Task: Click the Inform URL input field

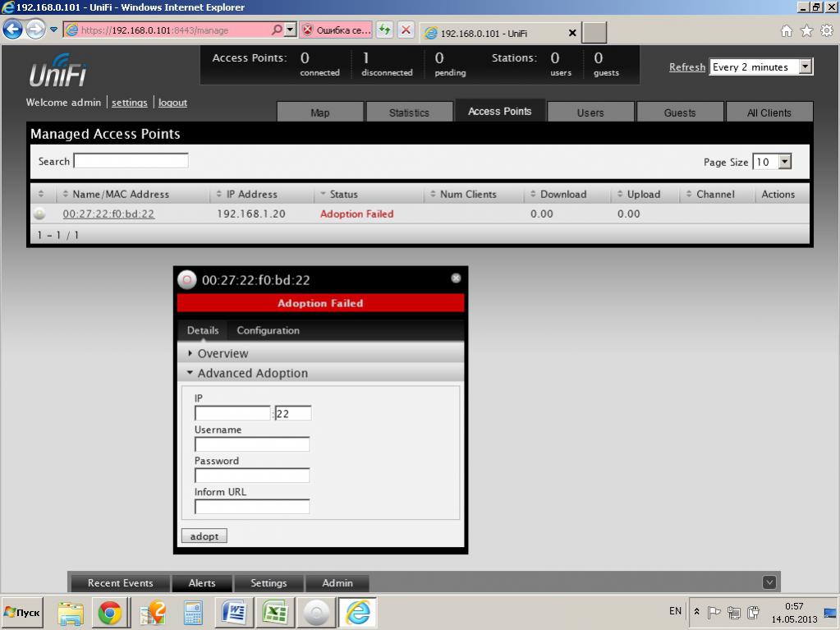Action: coord(252,507)
